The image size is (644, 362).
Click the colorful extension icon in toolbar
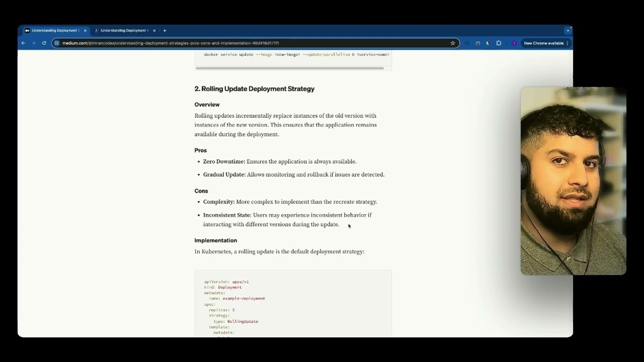point(488,43)
